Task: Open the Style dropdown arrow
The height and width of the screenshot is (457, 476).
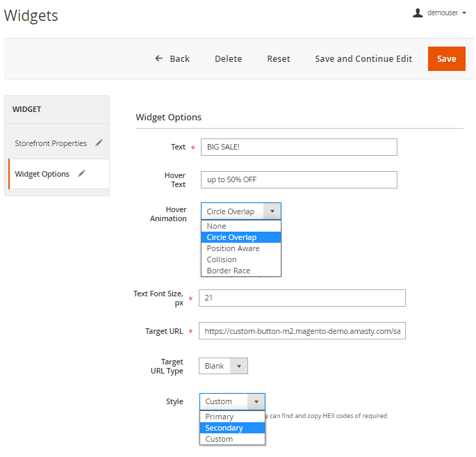Action: point(256,401)
